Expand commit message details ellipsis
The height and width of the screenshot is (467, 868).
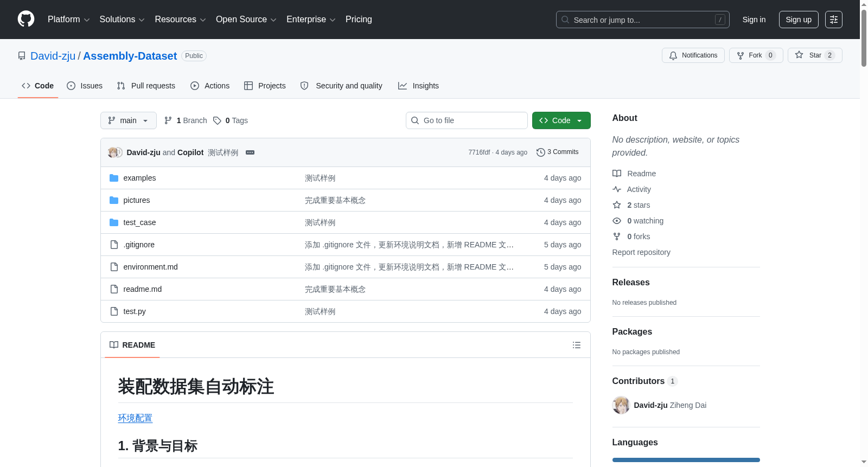tap(250, 152)
